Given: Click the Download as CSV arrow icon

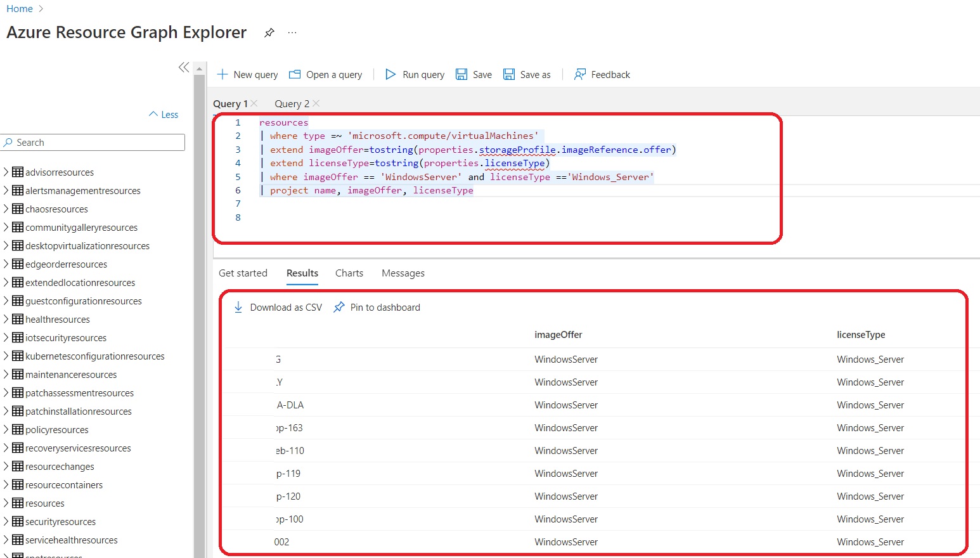Looking at the screenshot, I should coord(238,307).
